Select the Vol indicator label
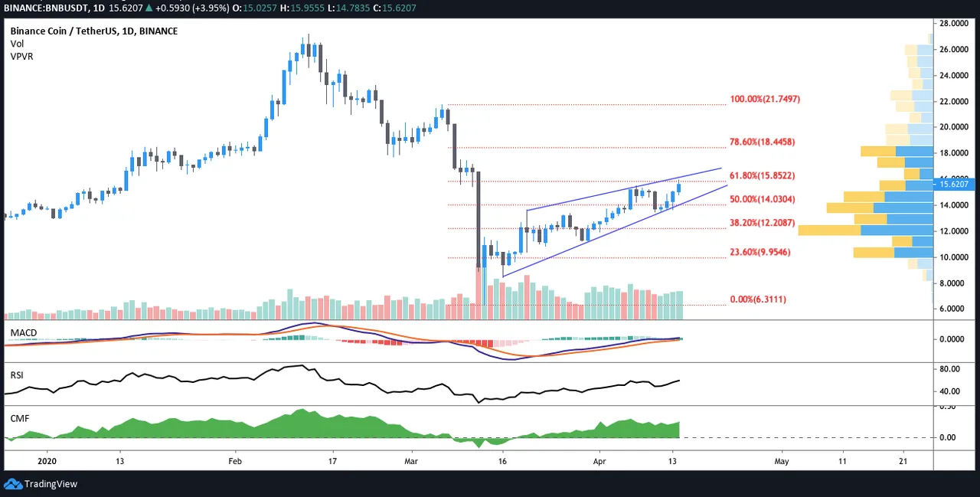 pyautogui.click(x=16, y=44)
